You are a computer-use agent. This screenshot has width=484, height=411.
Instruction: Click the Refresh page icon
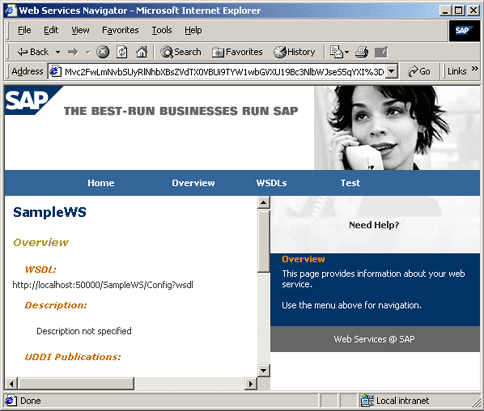tap(122, 52)
